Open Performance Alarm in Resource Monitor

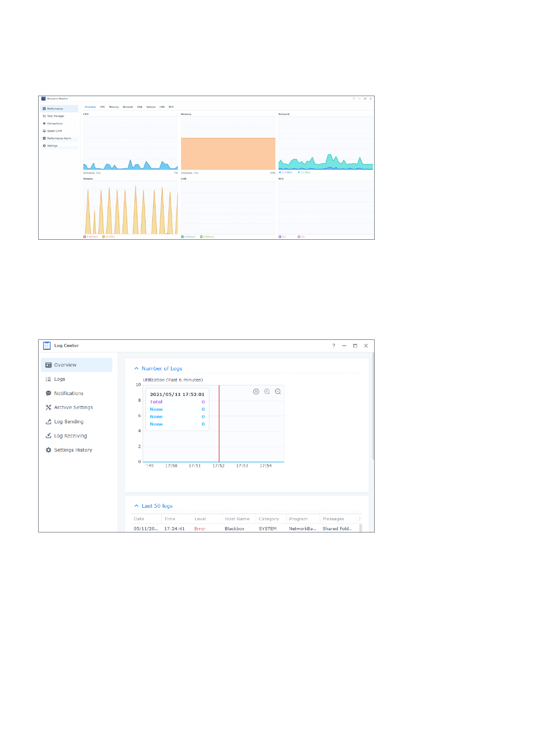click(x=59, y=138)
